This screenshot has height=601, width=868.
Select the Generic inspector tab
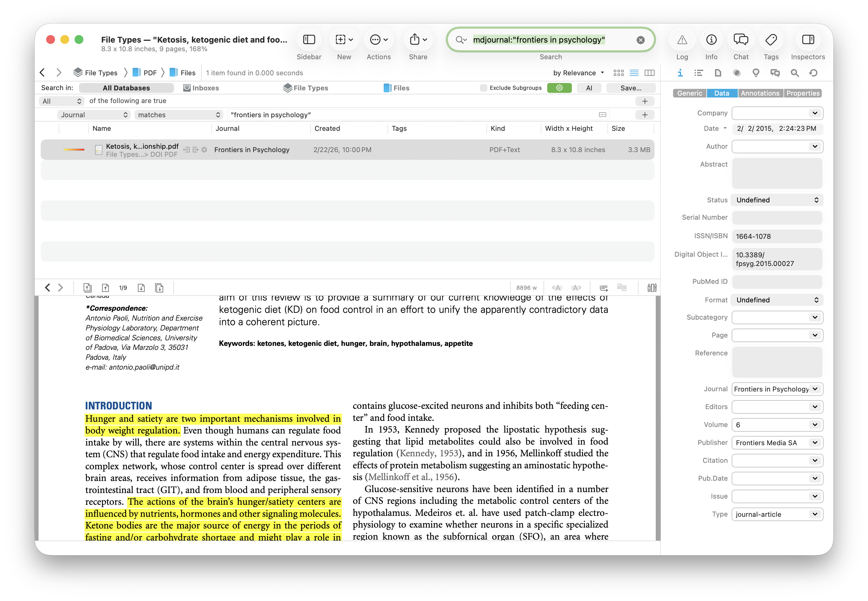point(689,93)
